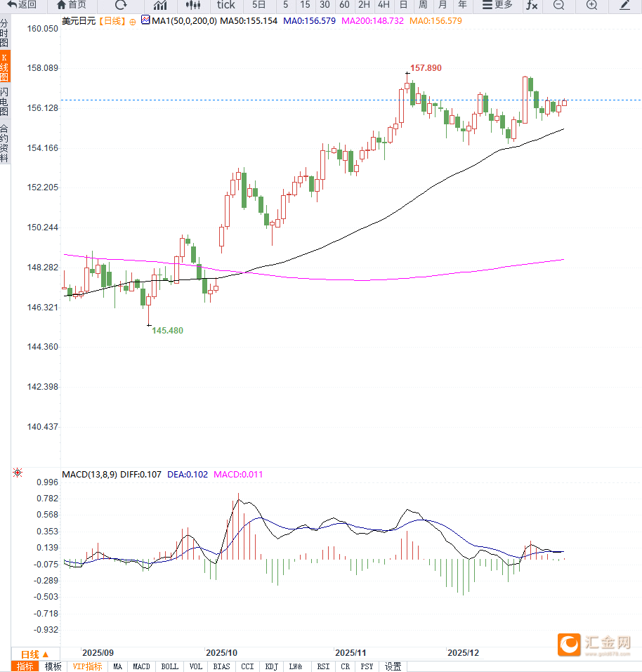Screen dimensions: 642x672
Task: Click orange plus icon beside 日线
Action: point(133,22)
